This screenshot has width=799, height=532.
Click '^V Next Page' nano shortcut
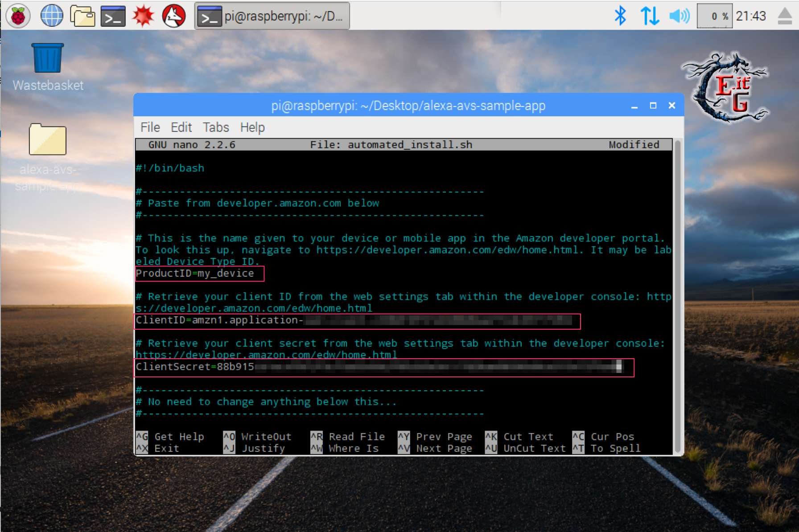click(x=435, y=448)
